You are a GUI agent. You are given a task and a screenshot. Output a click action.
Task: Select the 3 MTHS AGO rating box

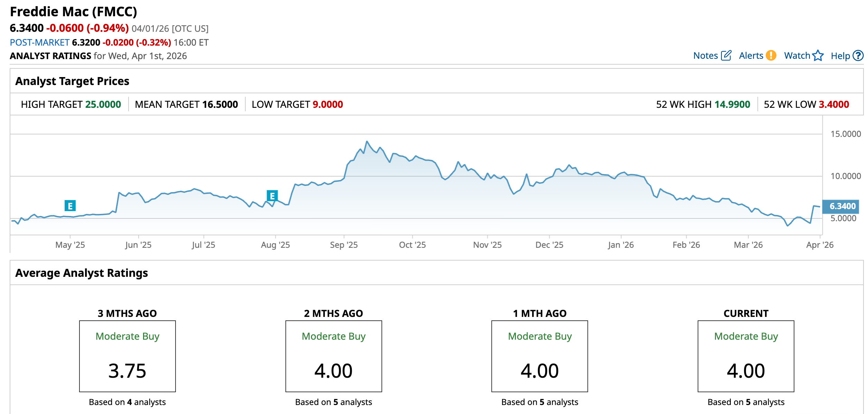pyautogui.click(x=128, y=356)
